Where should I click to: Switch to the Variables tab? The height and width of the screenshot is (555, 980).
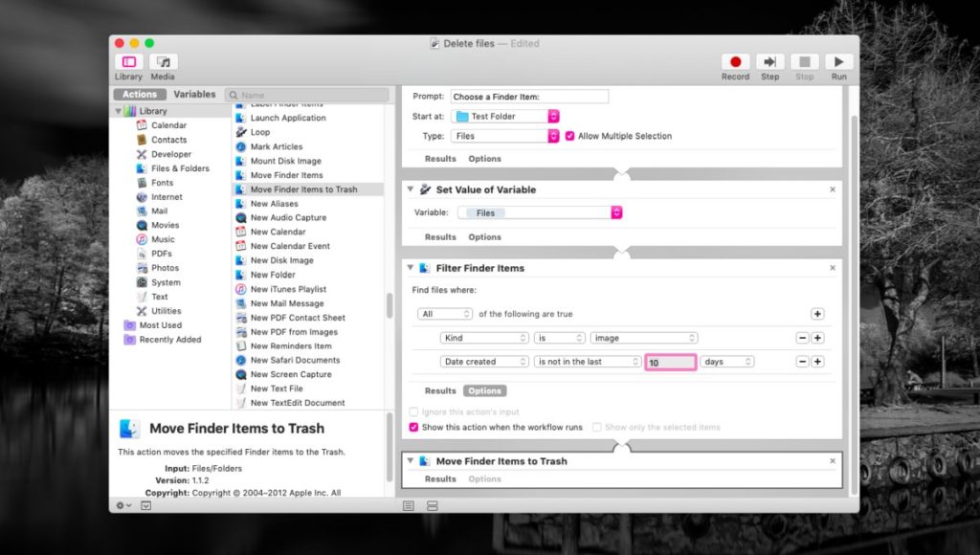pyautogui.click(x=194, y=94)
